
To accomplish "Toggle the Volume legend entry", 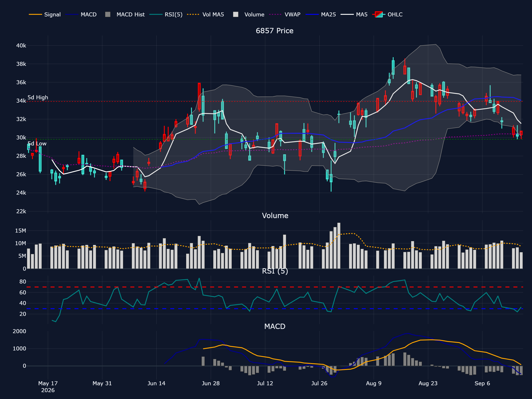I will (x=249, y=14).
